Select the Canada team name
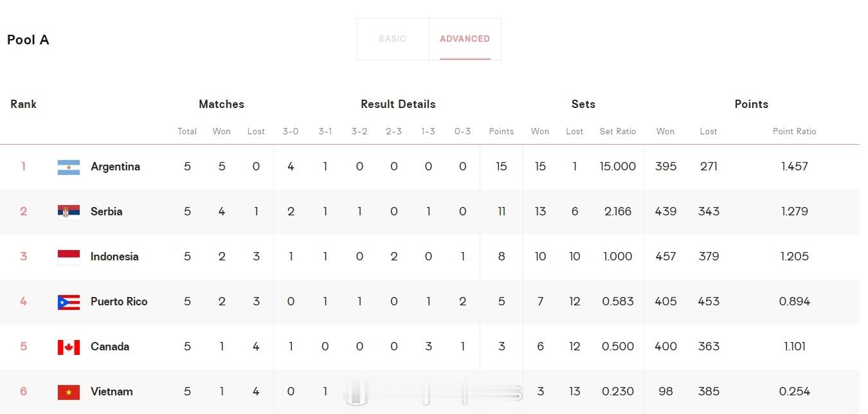The image size is (868, 414). 110,346
